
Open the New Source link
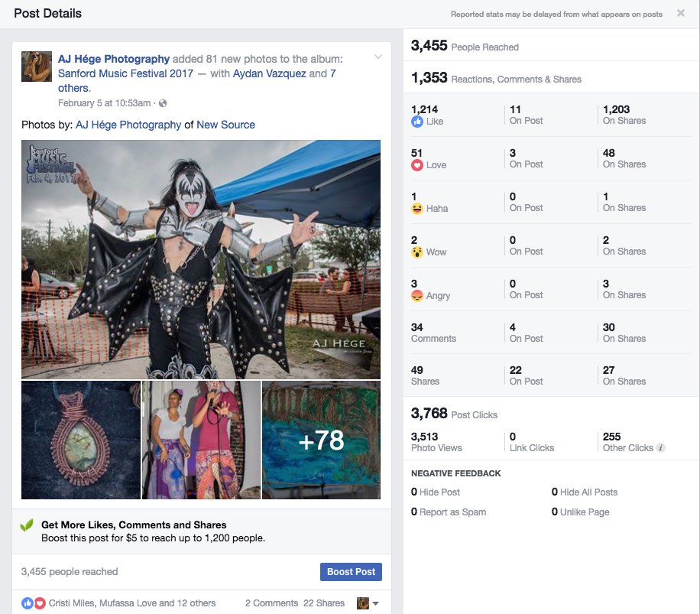[x=226, y=125]
